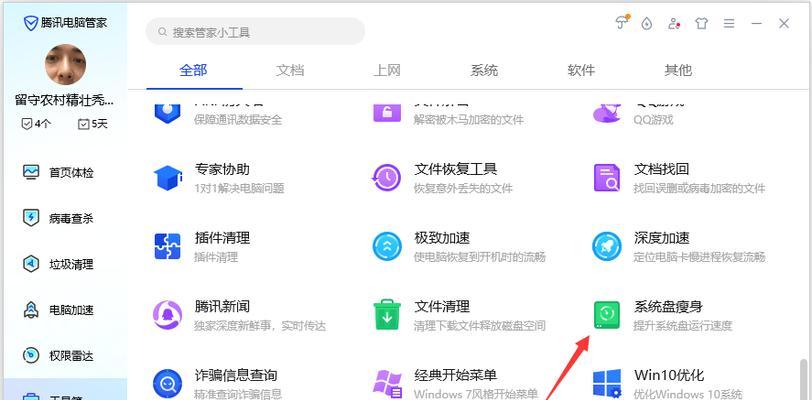Launch the 插件清理 puzzle piece icon
The height and width of the screenshot is (400, 812).
coord(168,247)
